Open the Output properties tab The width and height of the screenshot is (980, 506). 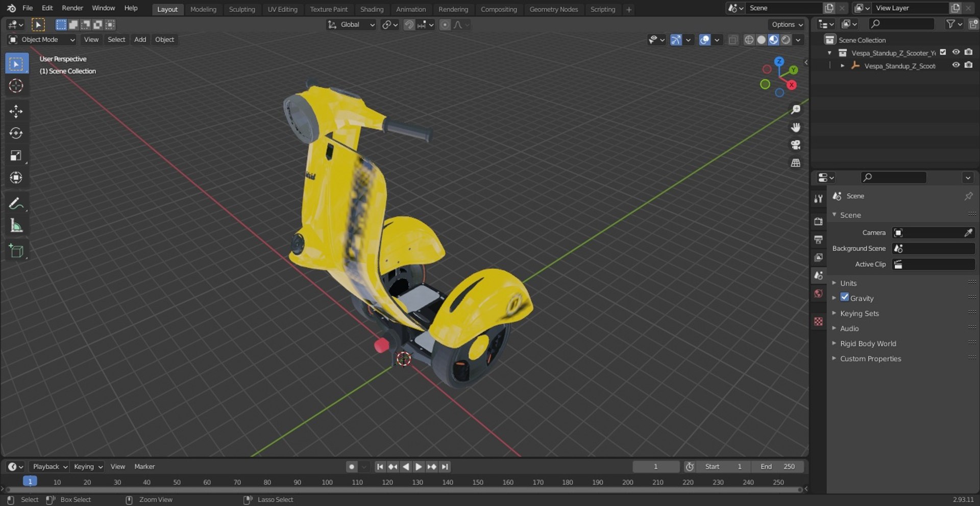click(819, 239)
